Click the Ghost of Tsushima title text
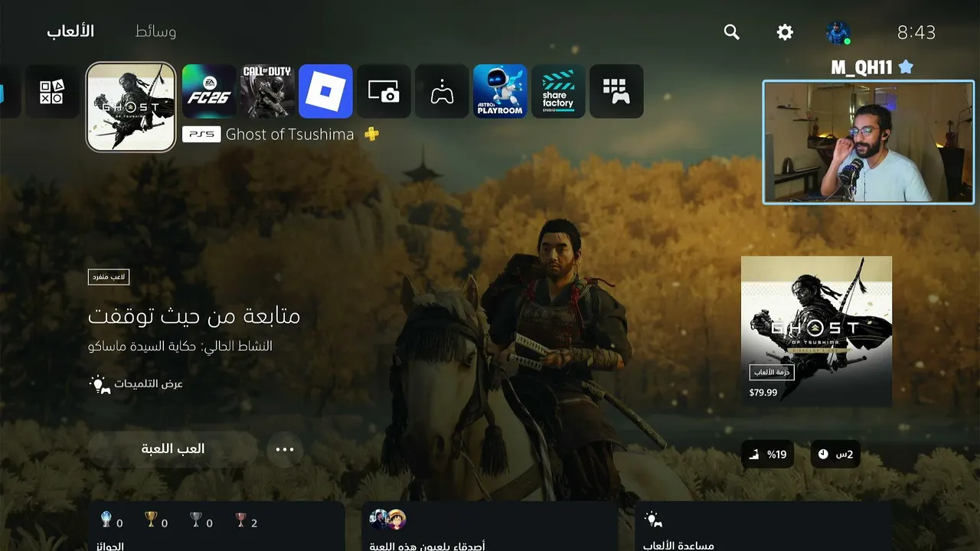Image resolution: width=980 pixels, height=551 pixels. tap(290, 135)
